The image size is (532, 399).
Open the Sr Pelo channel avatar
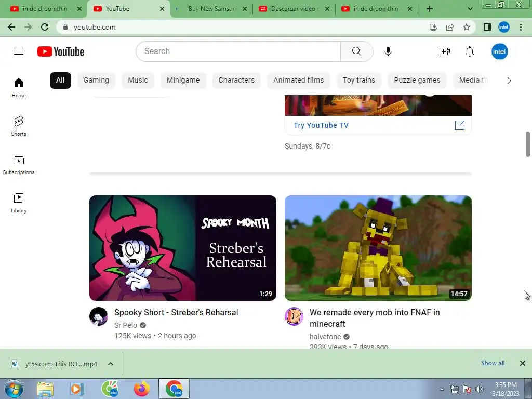99,316
